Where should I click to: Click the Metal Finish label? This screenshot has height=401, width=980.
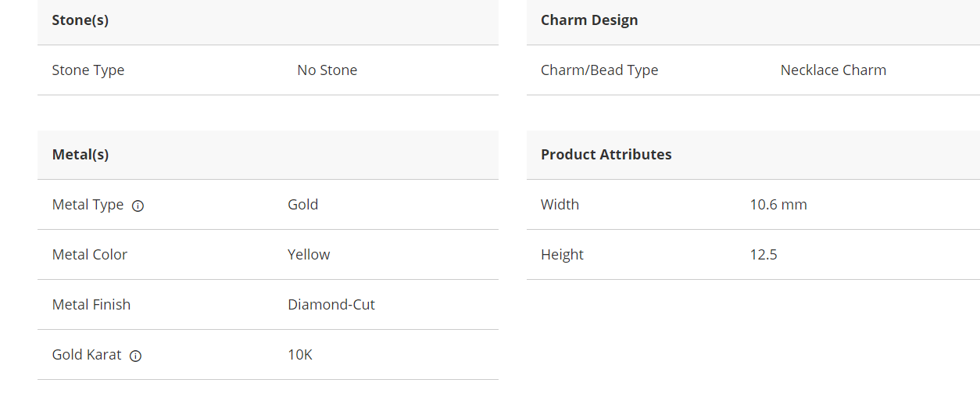tap(91, 305)
